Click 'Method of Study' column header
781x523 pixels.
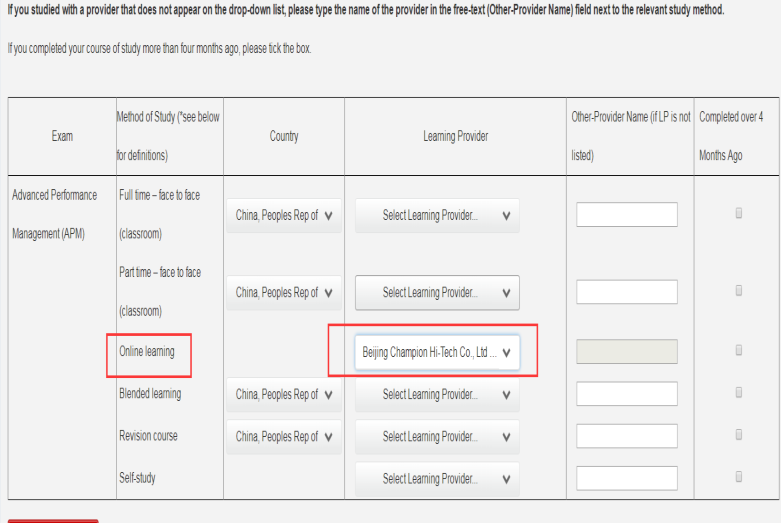[168, 136]
